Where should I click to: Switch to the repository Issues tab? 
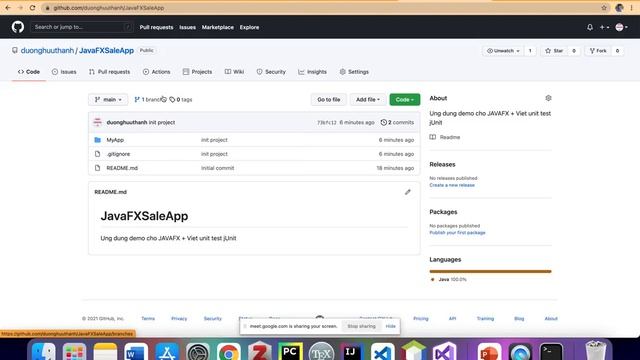tap(64, 72)
